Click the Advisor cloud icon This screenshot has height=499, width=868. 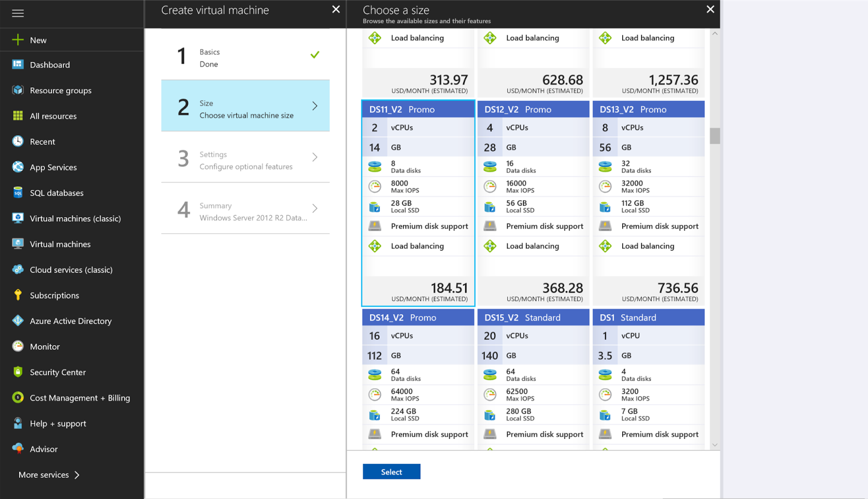18,449
